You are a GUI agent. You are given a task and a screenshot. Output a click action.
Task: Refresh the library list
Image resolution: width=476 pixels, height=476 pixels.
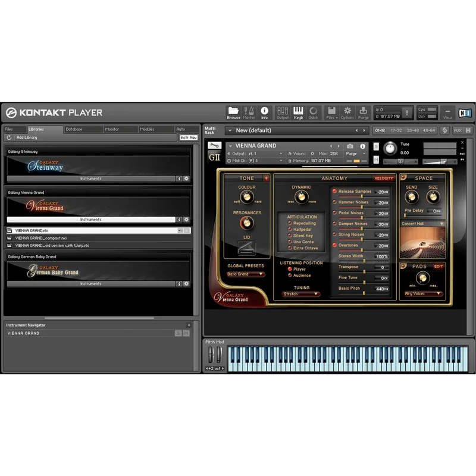(9, 137)
